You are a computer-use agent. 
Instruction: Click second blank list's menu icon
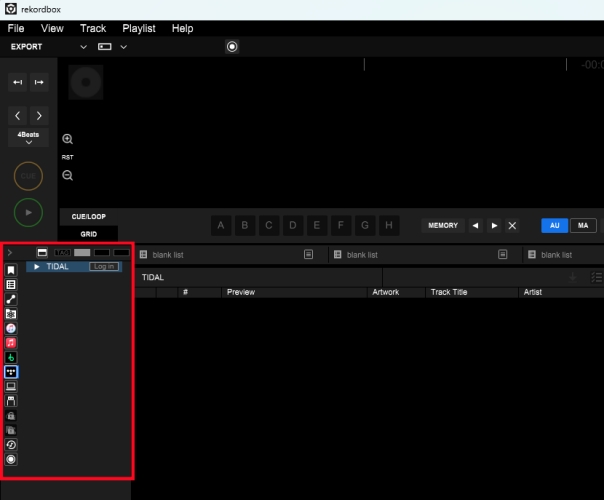click(x=502, y=254)
